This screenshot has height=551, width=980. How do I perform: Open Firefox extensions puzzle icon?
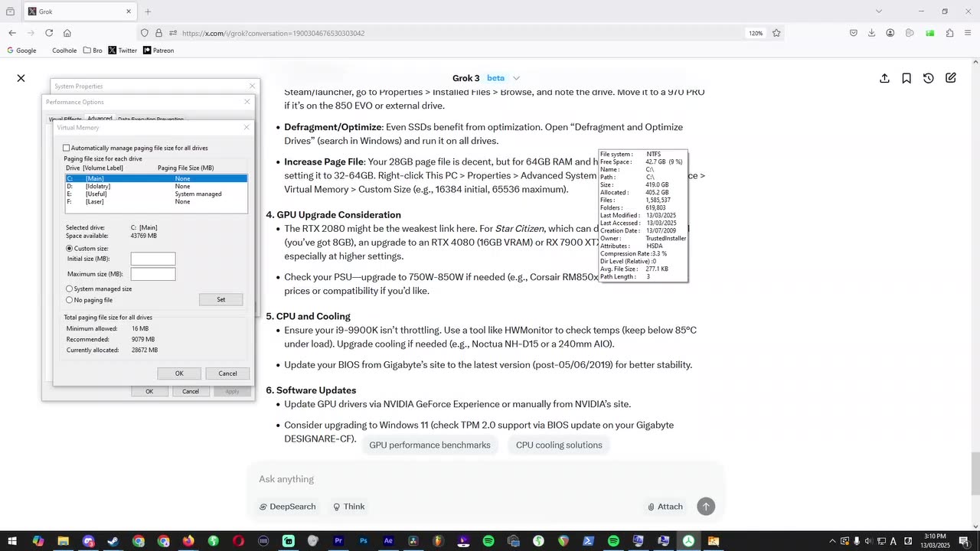(949, 33)
